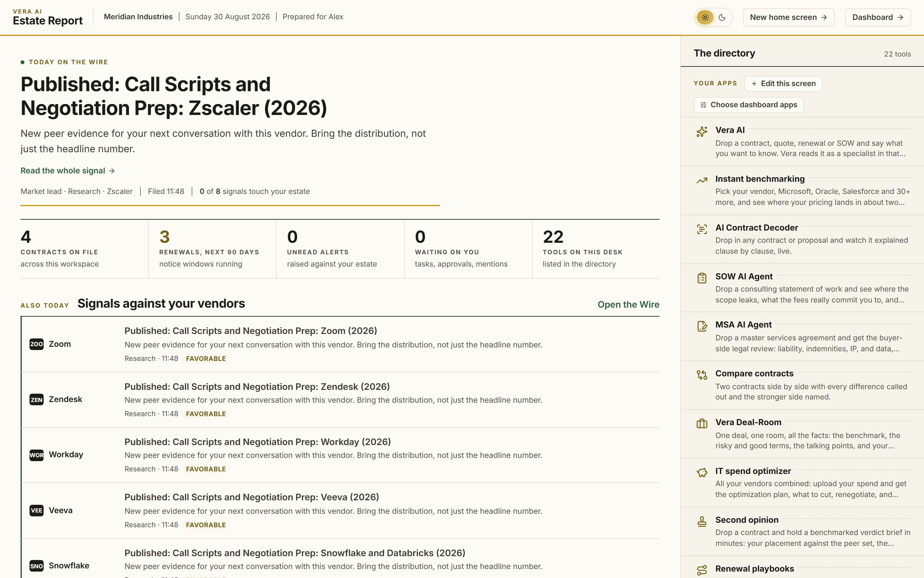
Task: Click 'Sunday 30 August 2026' date text
Action: click(227, 17)
